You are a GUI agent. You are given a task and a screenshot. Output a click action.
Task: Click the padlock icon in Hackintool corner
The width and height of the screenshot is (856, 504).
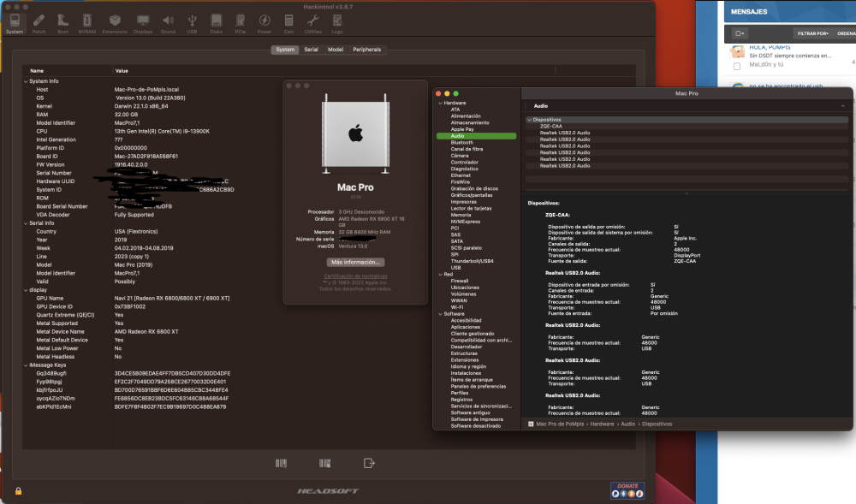(x=19, y=491)
